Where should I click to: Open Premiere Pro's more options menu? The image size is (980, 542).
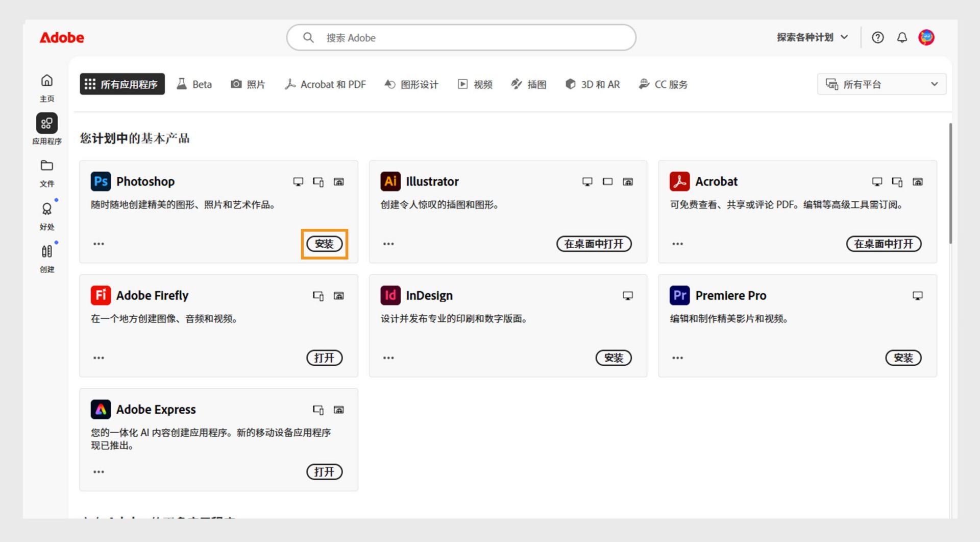click(677, 358)
